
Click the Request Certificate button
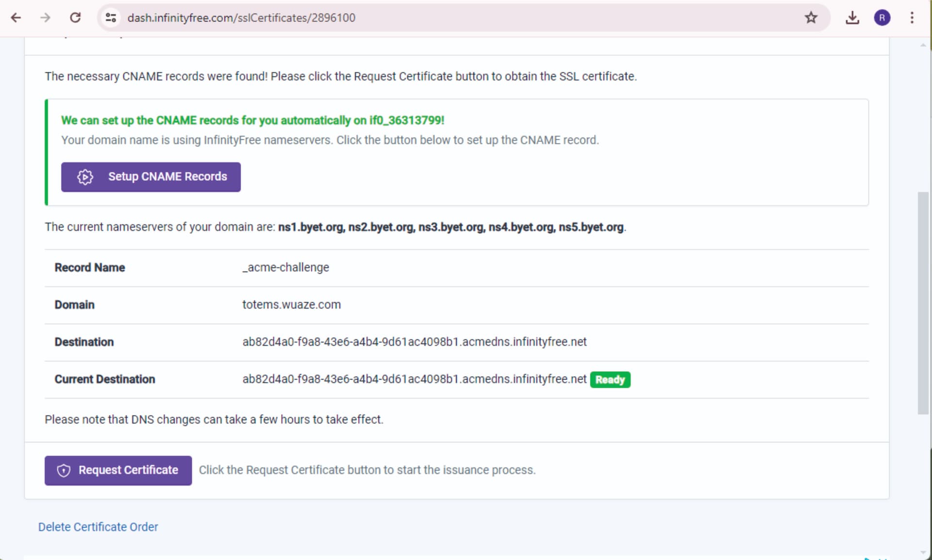pos(118,470)
